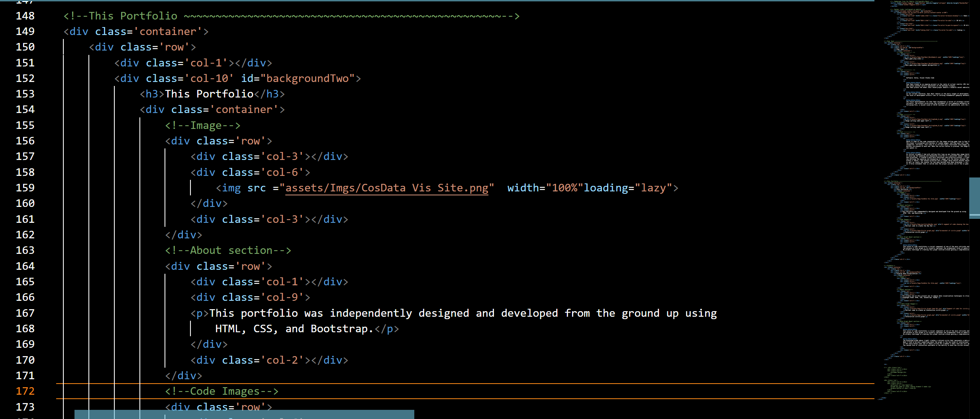Viewport: 980px width, 419px height.
Task: Click the "100%" width value
Action: pyautogui.click(x=564, y=188)
